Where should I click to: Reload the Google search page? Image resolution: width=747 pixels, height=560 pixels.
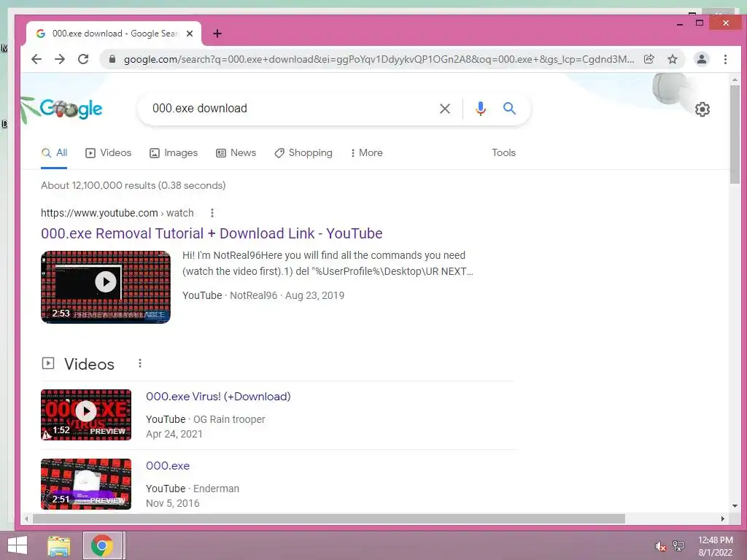[x=83, y=59]
